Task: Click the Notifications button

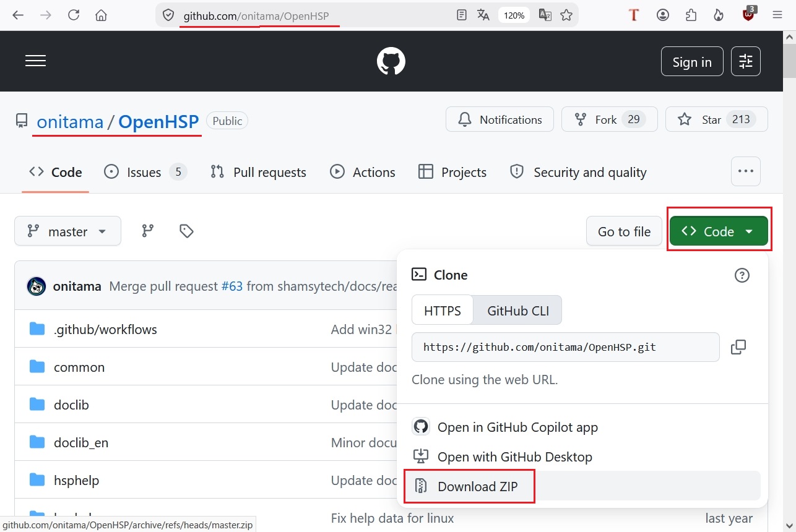Action: [498, 119]
